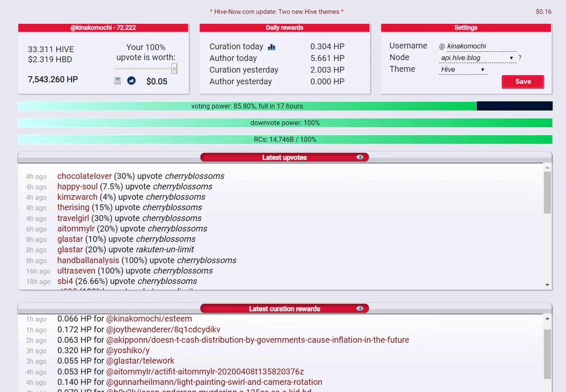Click the up arrow of the upvotes scrollbar
Image resolution: width=566 pixels, height=392 pixels.
tap(547, 167)
